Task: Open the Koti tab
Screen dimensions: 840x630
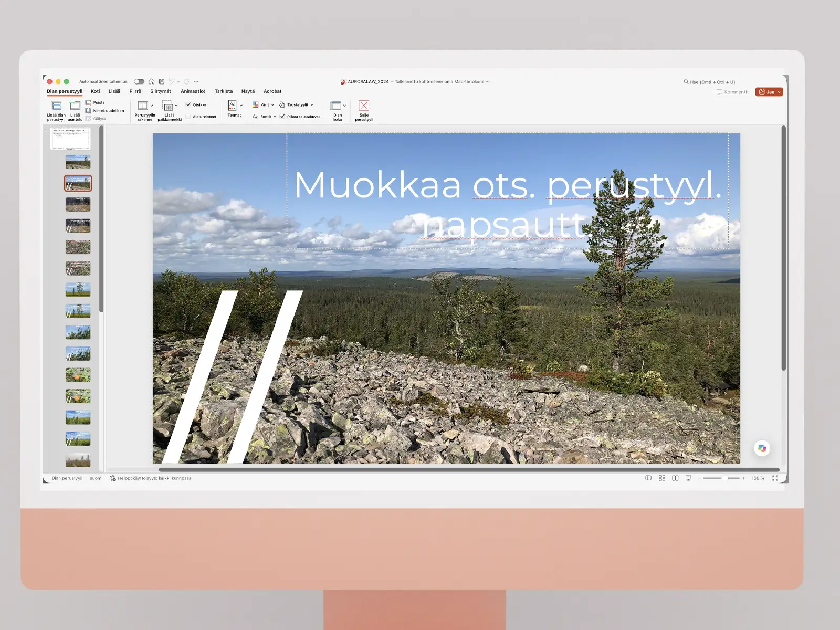Action: point(95,91)
